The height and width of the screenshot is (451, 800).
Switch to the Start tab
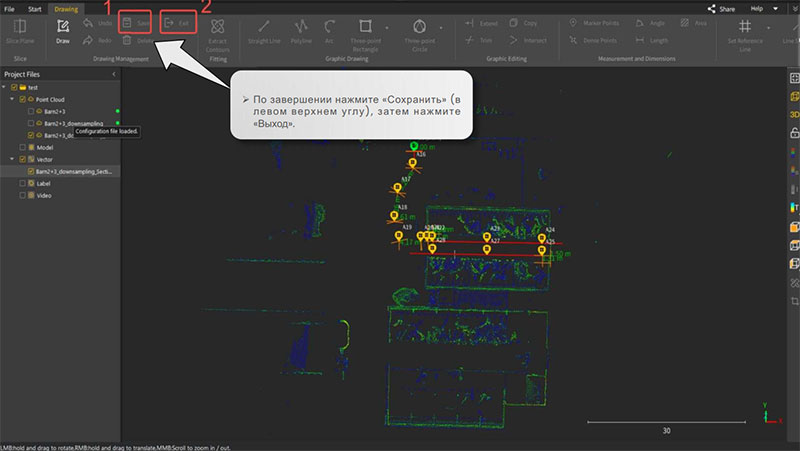[35, 9]
